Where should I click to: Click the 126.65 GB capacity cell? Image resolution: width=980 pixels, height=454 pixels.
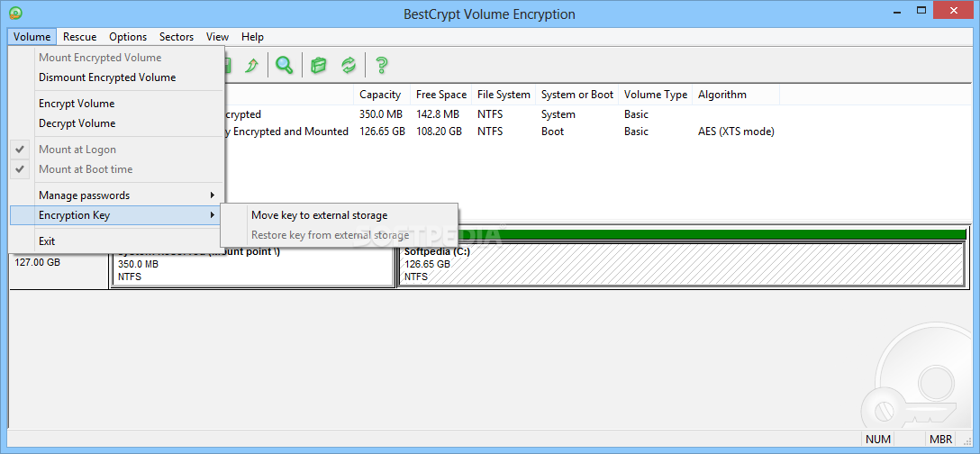point(382,132)
